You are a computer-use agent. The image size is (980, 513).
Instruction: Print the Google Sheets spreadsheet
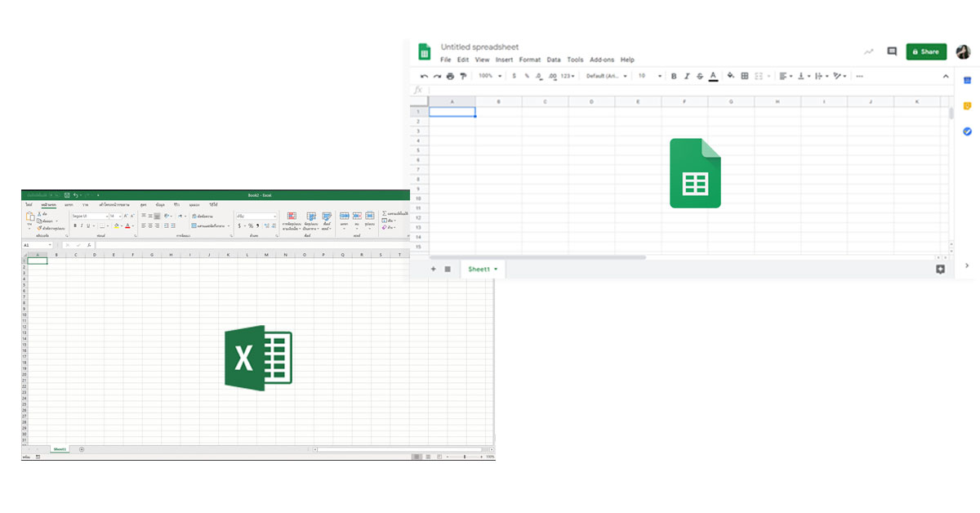click(450, 76)
